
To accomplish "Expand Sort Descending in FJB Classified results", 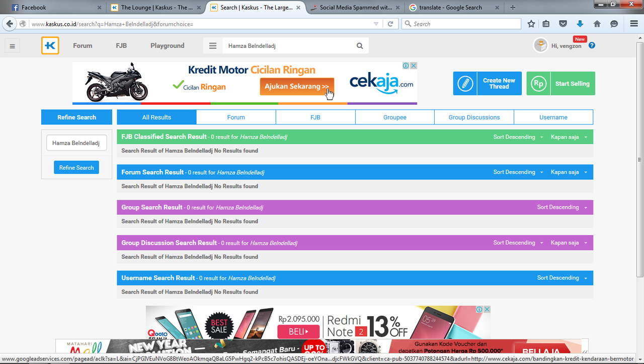I will coord(518,137).
